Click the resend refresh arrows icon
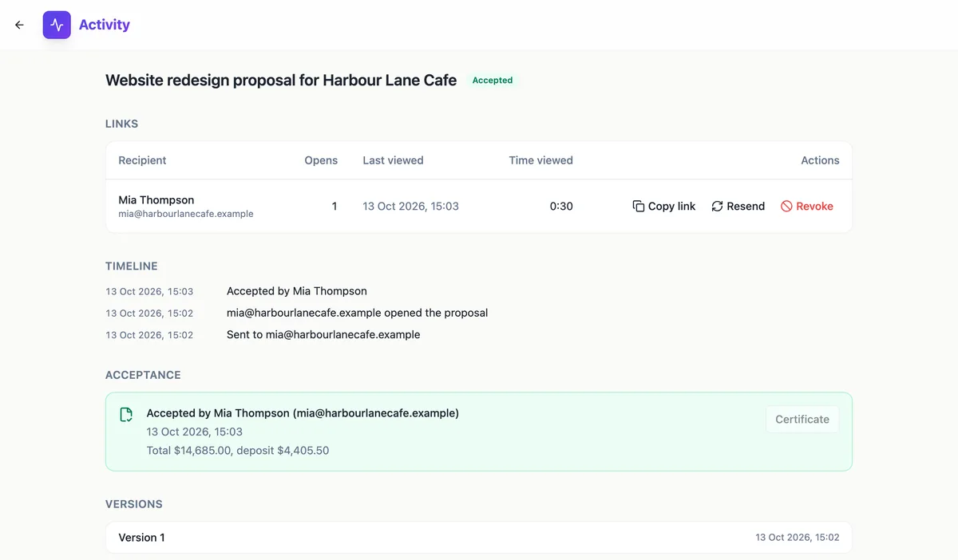Viewport: 958px width, 560px height. coord(717,207)
